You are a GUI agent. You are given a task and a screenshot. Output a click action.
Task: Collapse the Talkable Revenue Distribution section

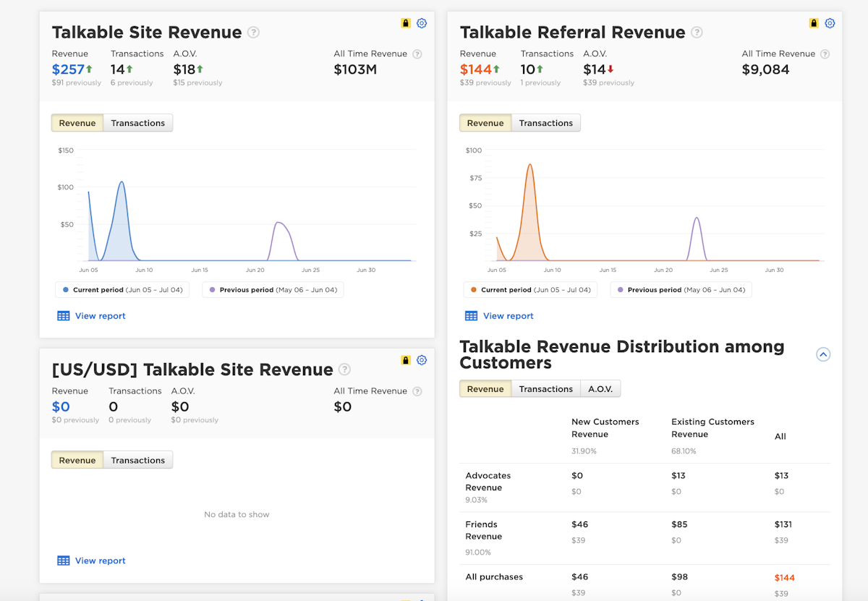pos(823,354)
